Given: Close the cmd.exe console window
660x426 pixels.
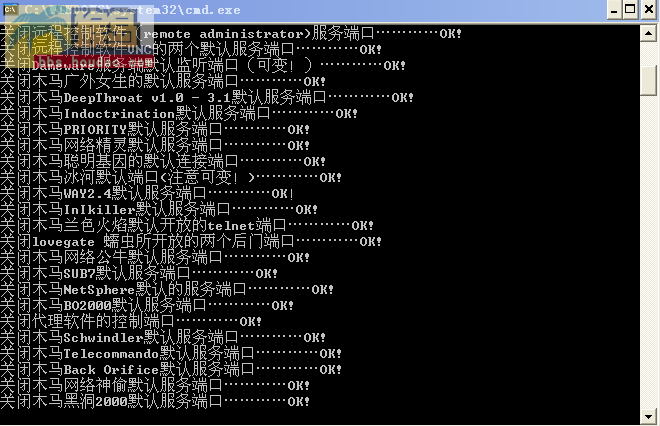Looking at the screenshot, I should 649,9.
